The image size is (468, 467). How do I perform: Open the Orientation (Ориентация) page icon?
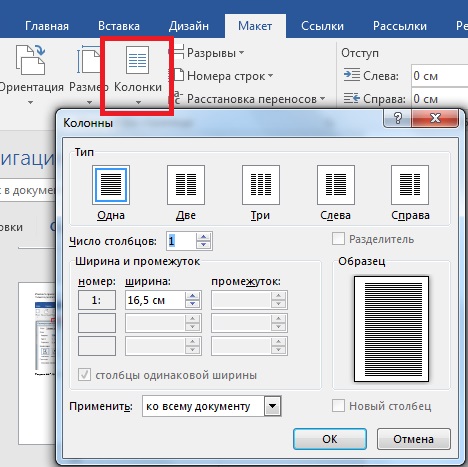30,61
